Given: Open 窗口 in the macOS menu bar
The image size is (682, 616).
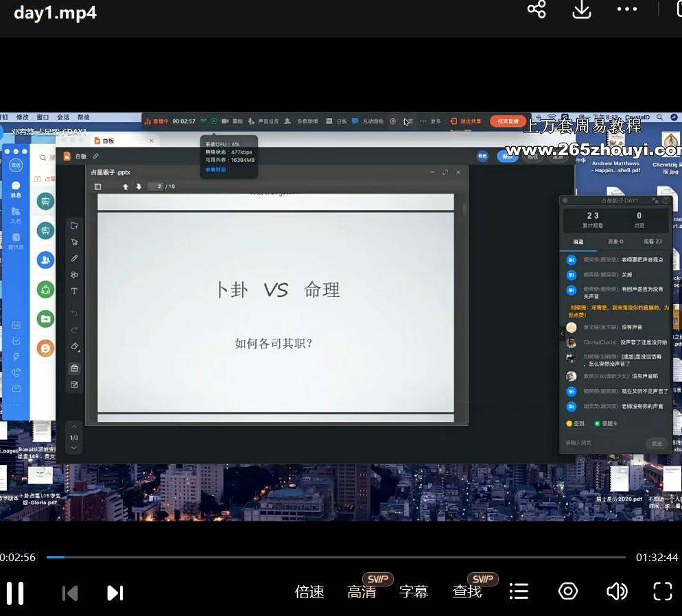Looking at the screenshot, I should coord(43,117).
